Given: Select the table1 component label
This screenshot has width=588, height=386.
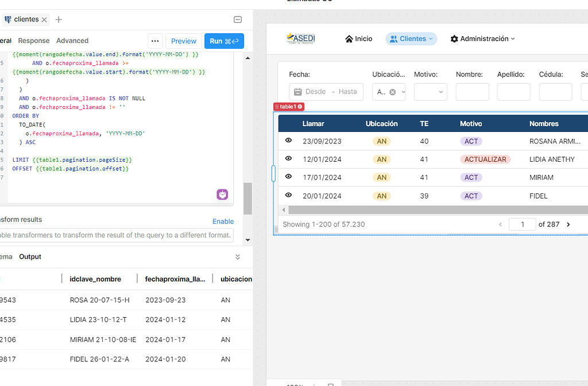Looking at the screenshot, I should [x=289, y=107].
